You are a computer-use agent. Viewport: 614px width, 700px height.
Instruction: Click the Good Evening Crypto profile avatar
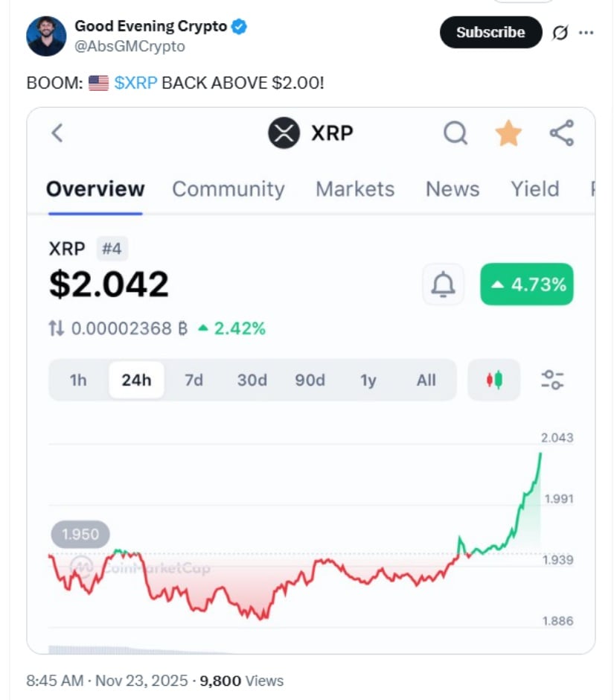coord(46,36)
